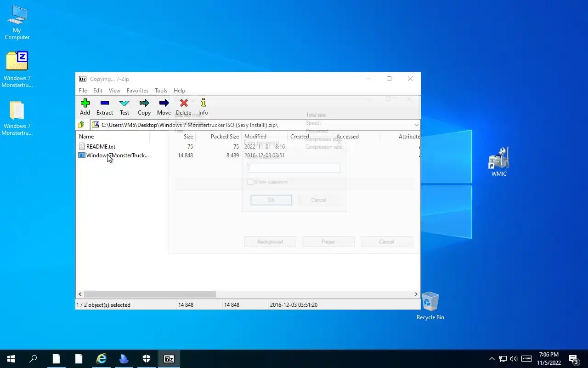
Task: Open the File menu
Action: tap(83, 91)
